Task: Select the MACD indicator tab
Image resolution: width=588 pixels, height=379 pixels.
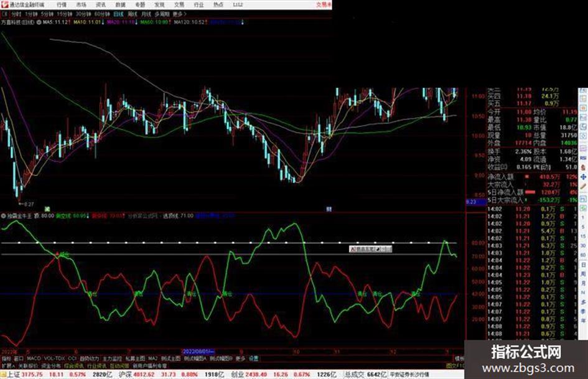Action: click(34, 358)
